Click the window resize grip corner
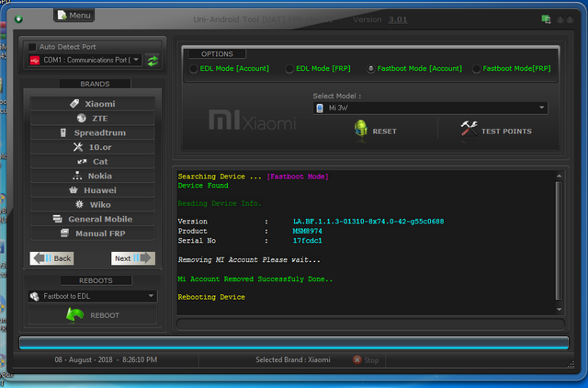The width and height of the screenshot is (588, 388). click(x=571, y=364)
